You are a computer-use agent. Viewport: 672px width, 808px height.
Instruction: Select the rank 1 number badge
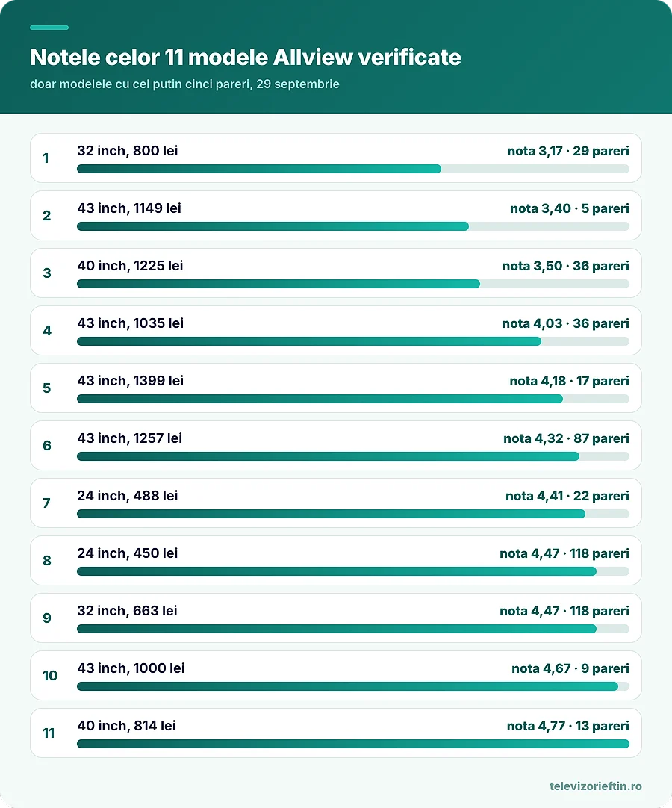point(46,158)
